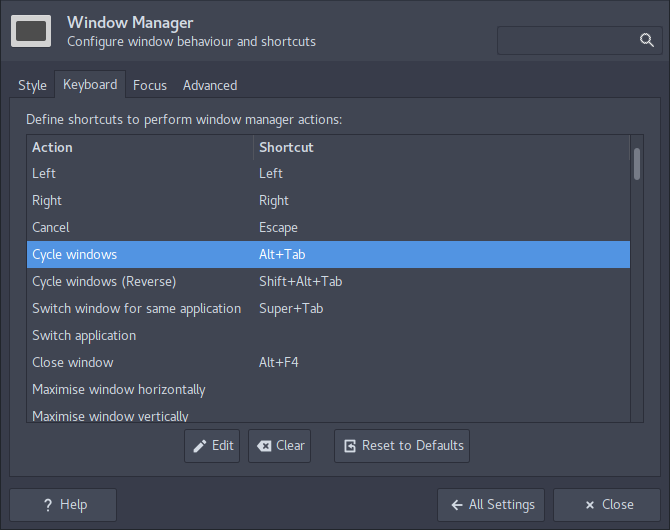Select the Right action row

click(x=328, y=200)
